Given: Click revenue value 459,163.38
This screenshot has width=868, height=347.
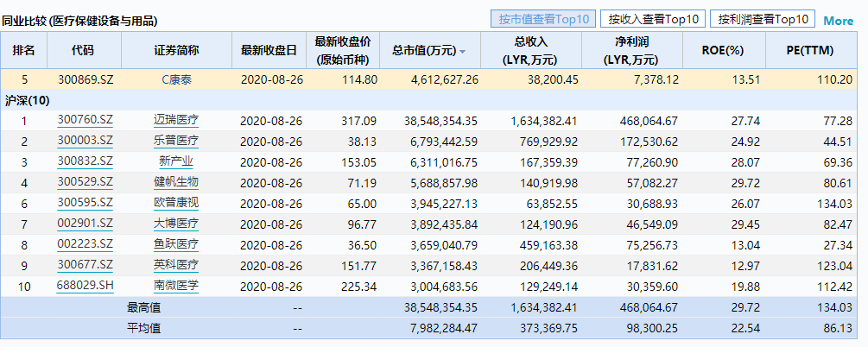Looking at the screenshot, I should pos(545,245).
